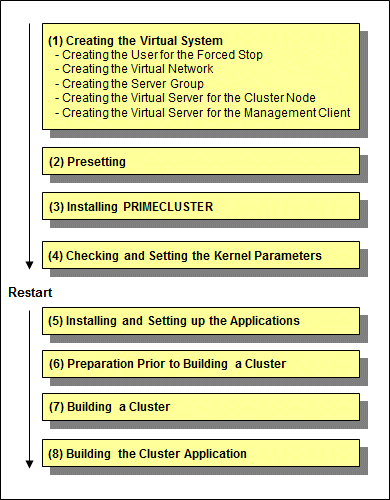The width and height of the screenshot is (390, 500).
Task: Click the Restart label
Action: point(30,292)
